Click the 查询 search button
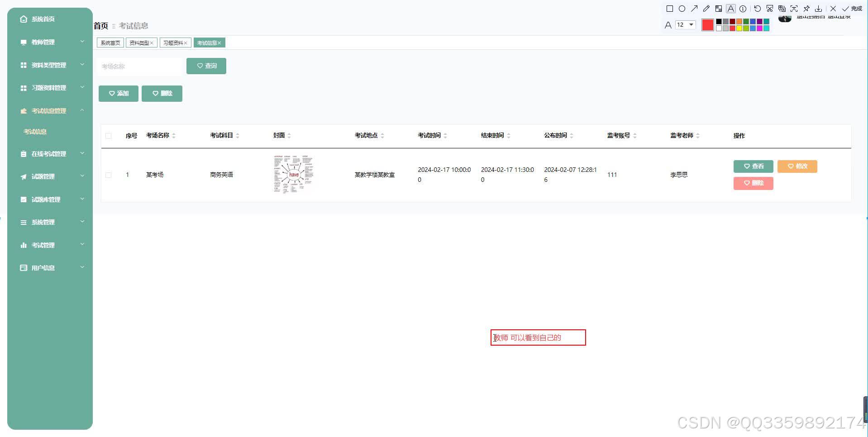This screenshot has width=868, height=437. pyautogui.click(x=206, y=66)
